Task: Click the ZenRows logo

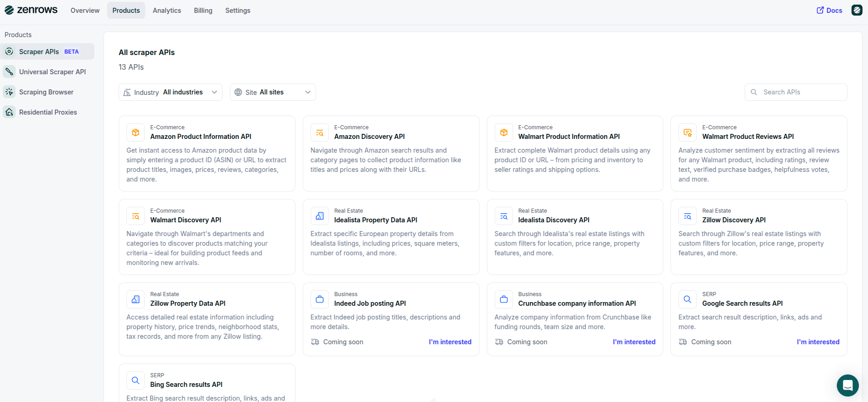Action: [x=31, y=10]
